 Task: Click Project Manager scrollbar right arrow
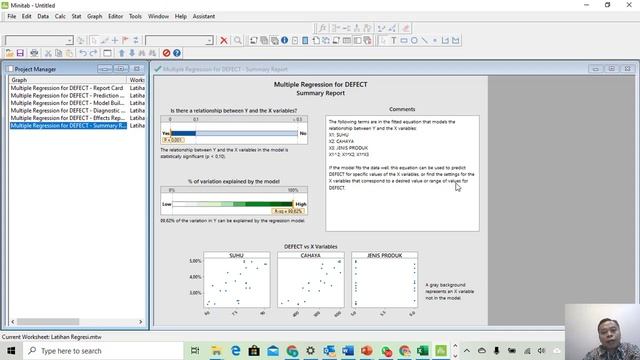141,322
